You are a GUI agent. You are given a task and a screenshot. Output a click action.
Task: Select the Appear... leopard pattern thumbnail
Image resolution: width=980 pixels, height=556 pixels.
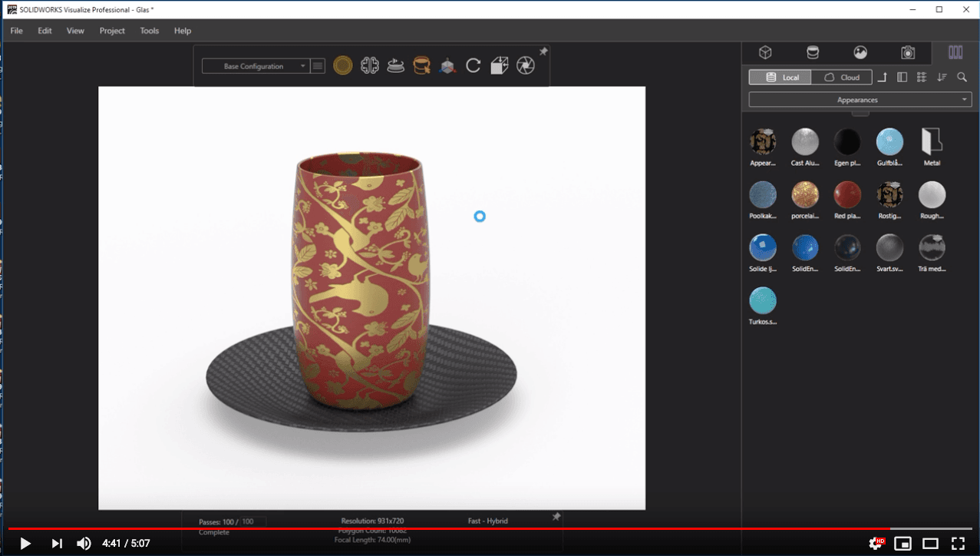coord(763,142)
